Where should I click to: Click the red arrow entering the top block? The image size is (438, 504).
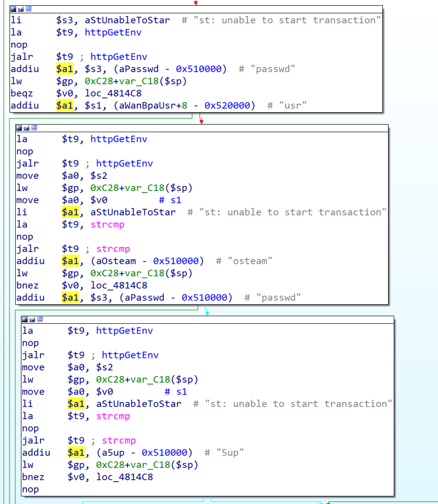[195, 2]
